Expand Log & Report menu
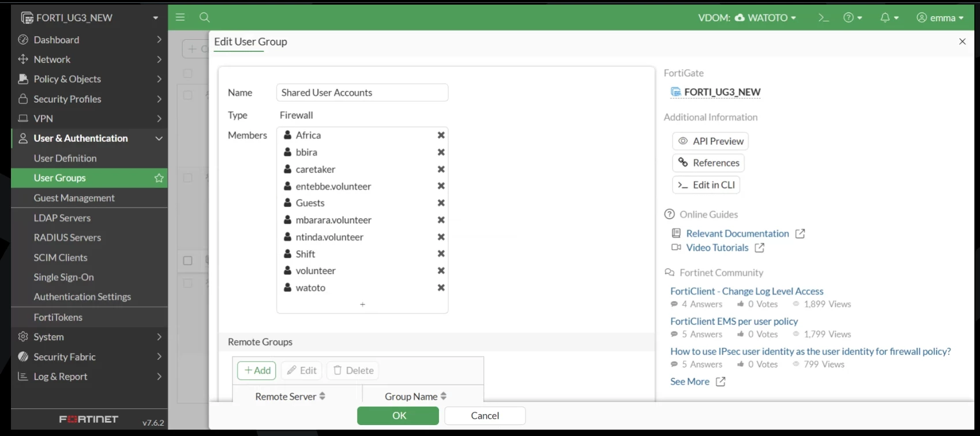980x436 pixels. (89, 377)
